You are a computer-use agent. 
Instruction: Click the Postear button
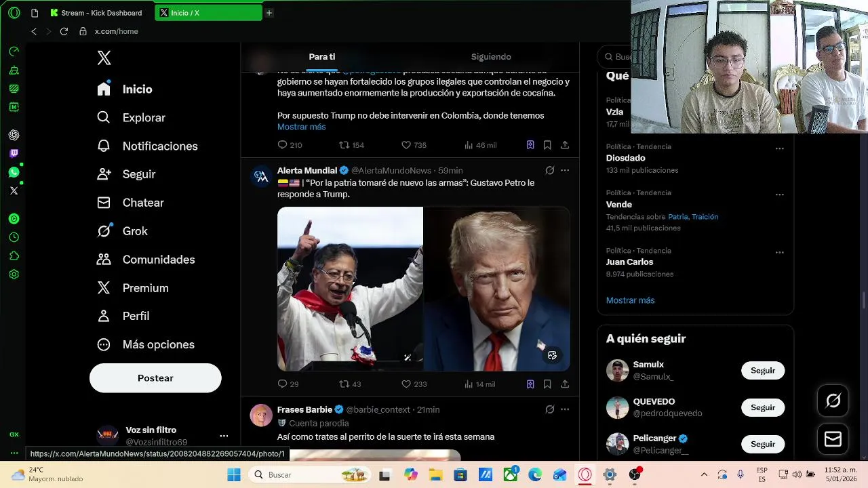[155, 378]
